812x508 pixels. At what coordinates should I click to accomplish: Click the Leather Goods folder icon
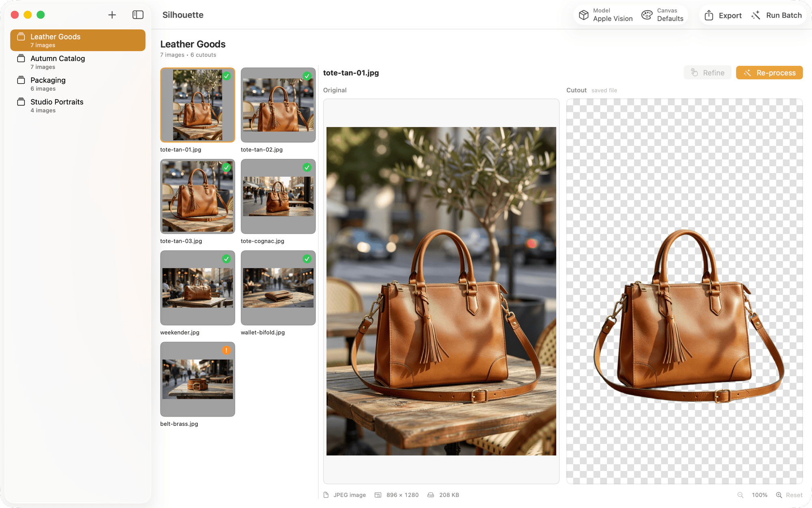pos(21,37)
